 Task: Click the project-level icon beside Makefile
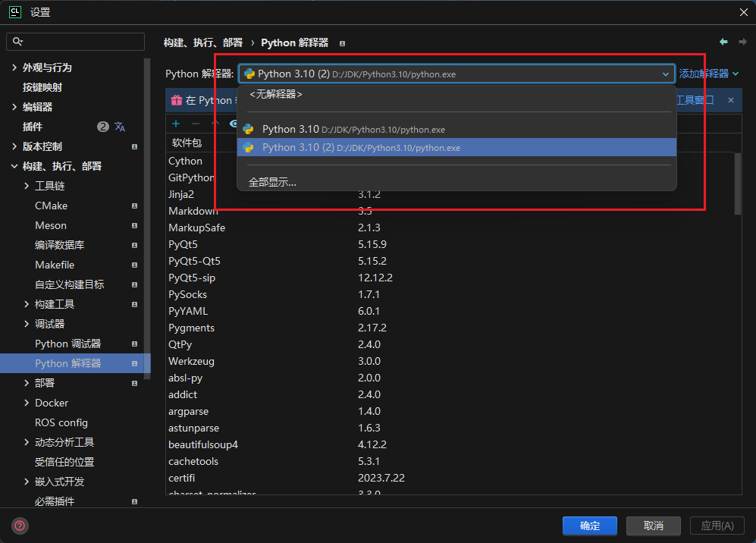point(134,265)
